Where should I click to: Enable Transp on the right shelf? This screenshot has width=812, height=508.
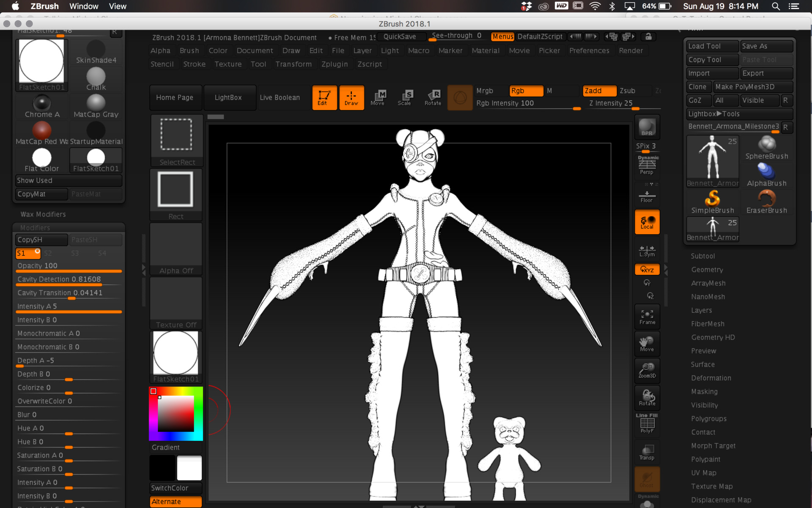[x=647, y=451]
